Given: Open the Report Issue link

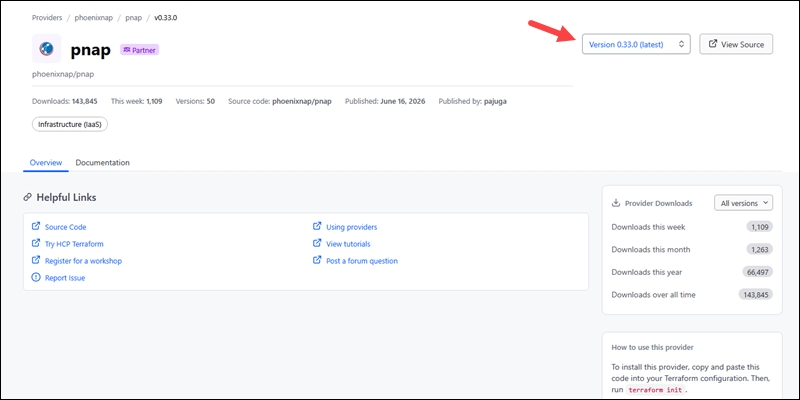Looking at the screenshot, I should coord(65,278).
